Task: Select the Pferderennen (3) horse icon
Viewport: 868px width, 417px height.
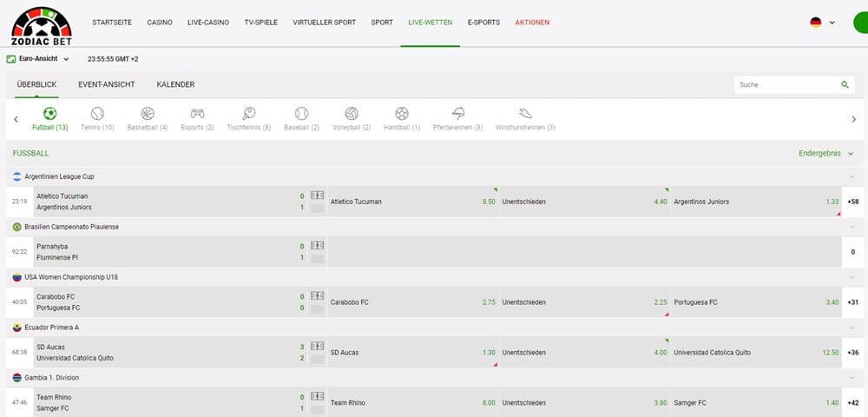Action: click(457, 114)
